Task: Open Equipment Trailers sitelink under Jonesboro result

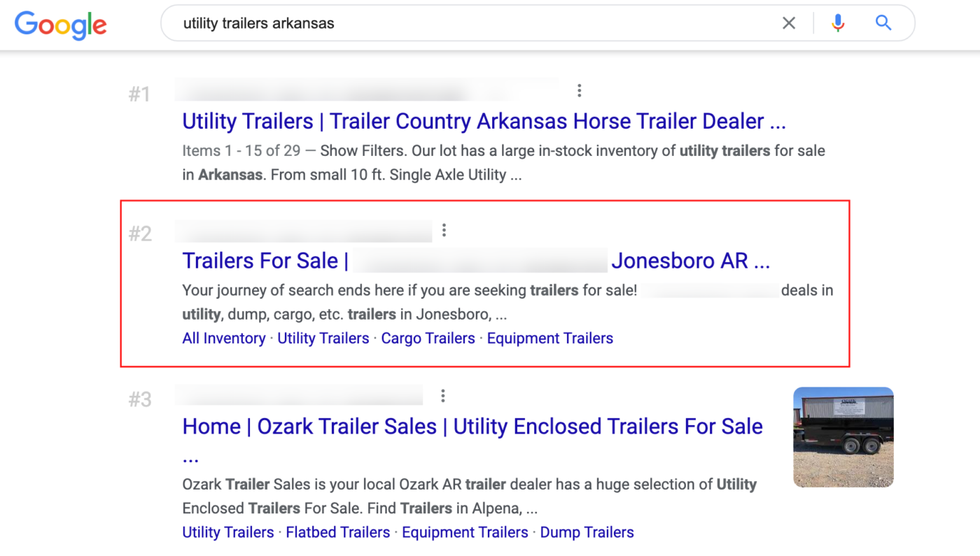Action: click(550, 338)
